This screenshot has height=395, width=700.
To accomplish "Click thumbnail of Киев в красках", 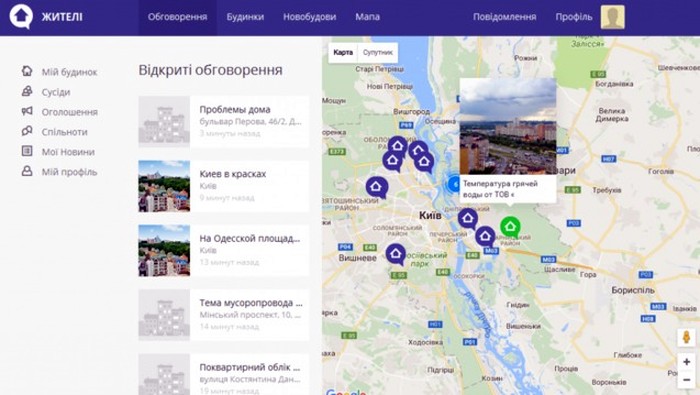I will point(164,186).
